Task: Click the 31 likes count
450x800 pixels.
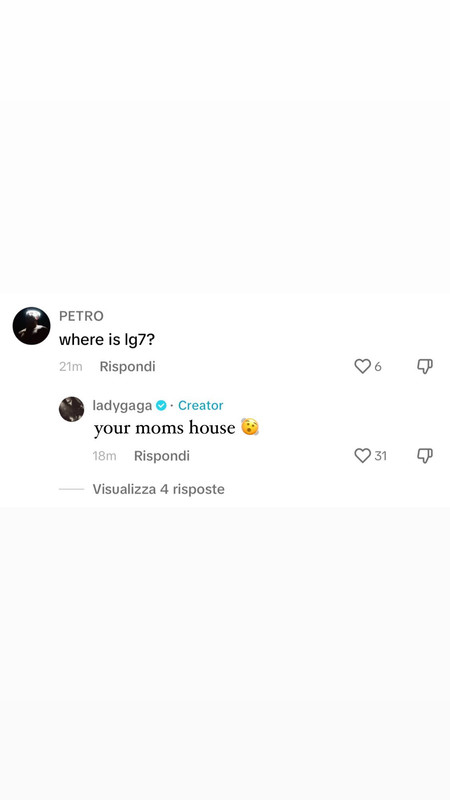Action: click(x=381, y=456)
